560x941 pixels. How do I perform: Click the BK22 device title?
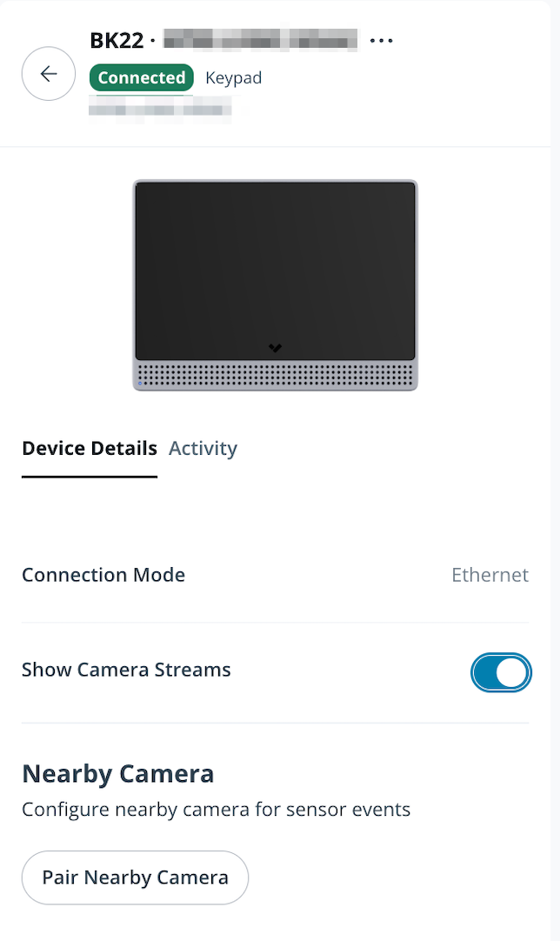(x=117, y=40)
